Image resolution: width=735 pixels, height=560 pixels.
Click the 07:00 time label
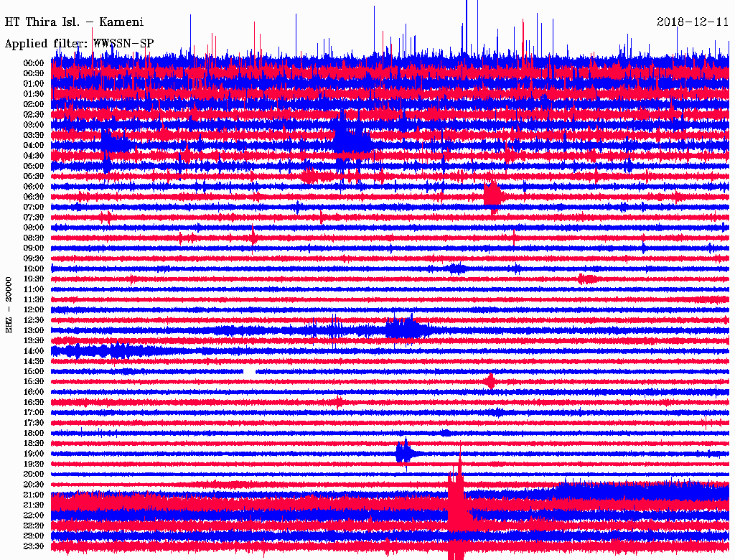[34, 207]
